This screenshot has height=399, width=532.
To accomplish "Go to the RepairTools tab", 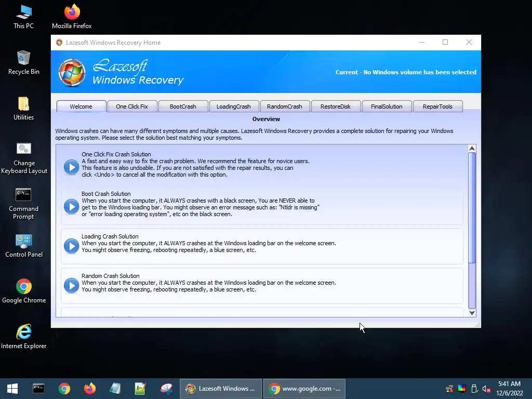I will point(437,106).
